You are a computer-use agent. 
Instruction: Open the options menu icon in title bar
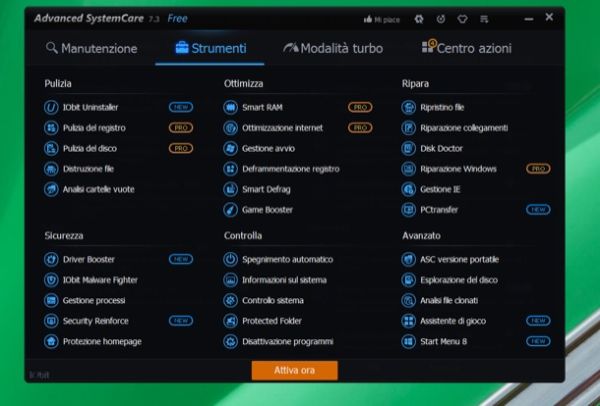[x=484, y=19]
